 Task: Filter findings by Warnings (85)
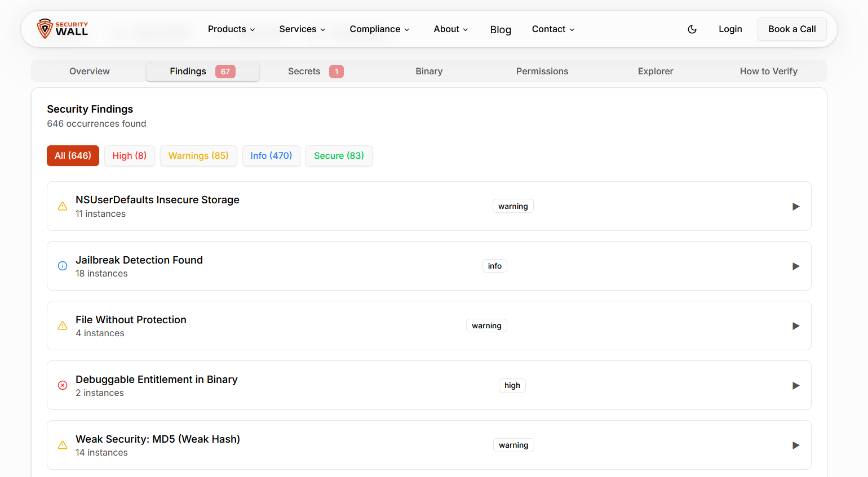[x=198, y=156]
